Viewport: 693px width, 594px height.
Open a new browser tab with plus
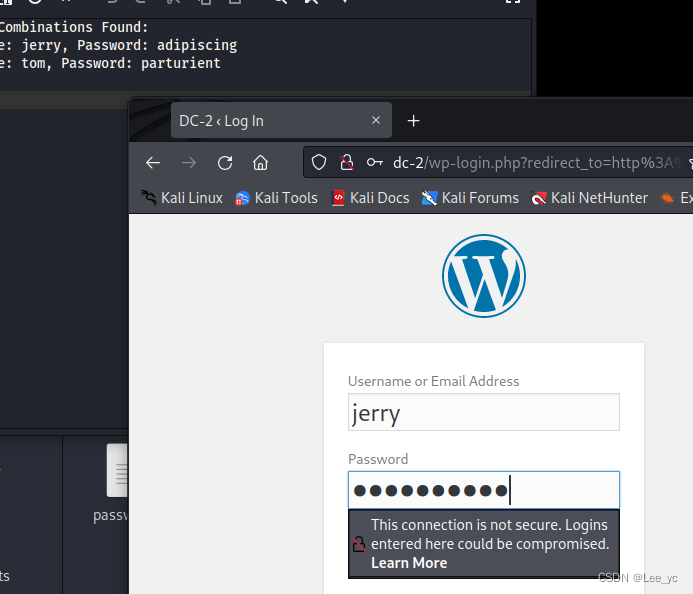(413, 121)
